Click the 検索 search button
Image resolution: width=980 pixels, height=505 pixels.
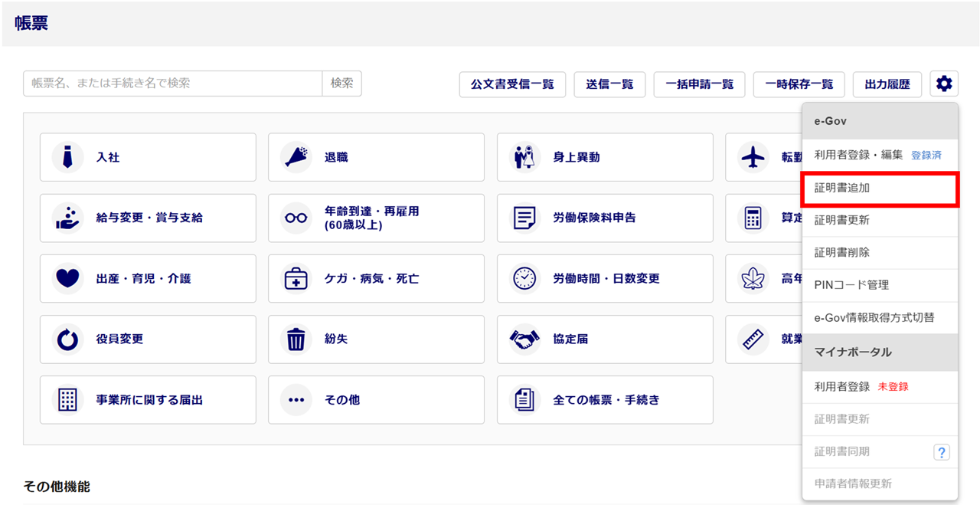(342, 84)
